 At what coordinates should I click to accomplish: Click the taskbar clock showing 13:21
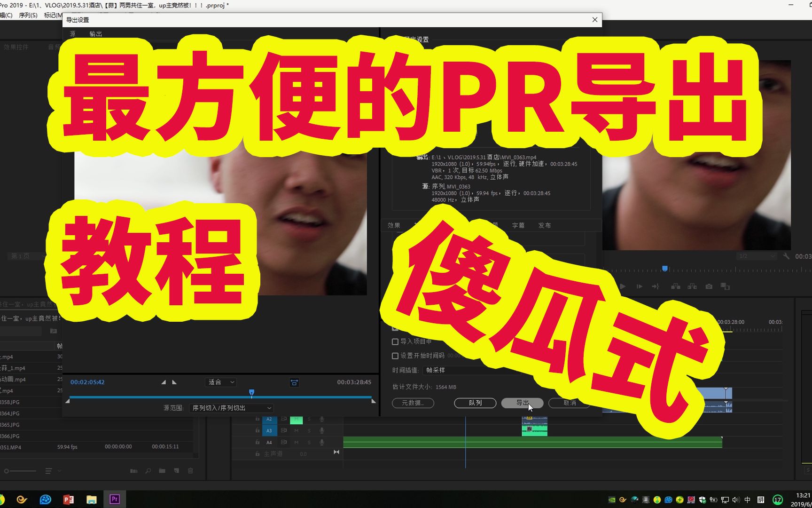pyautogui.click(x=802, y=500)
